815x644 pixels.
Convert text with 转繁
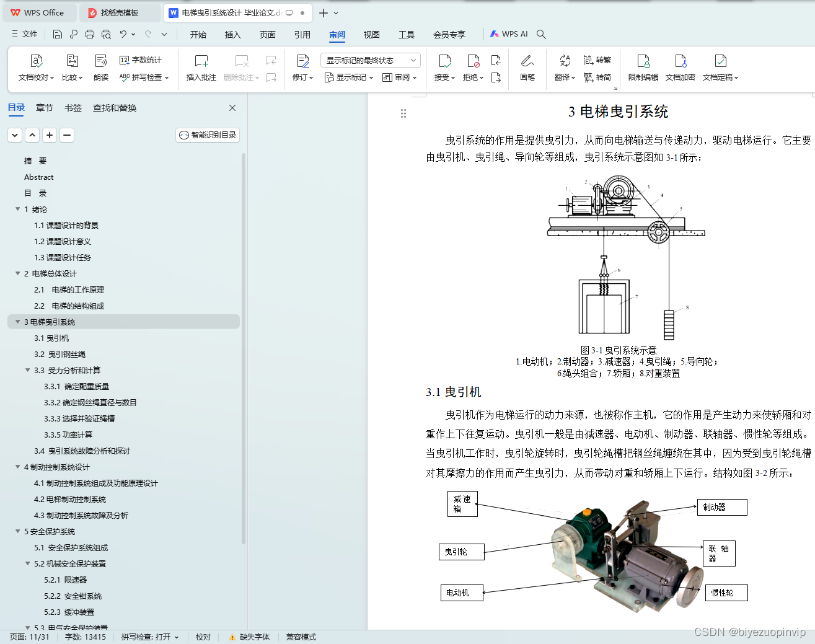pos(597,60)
